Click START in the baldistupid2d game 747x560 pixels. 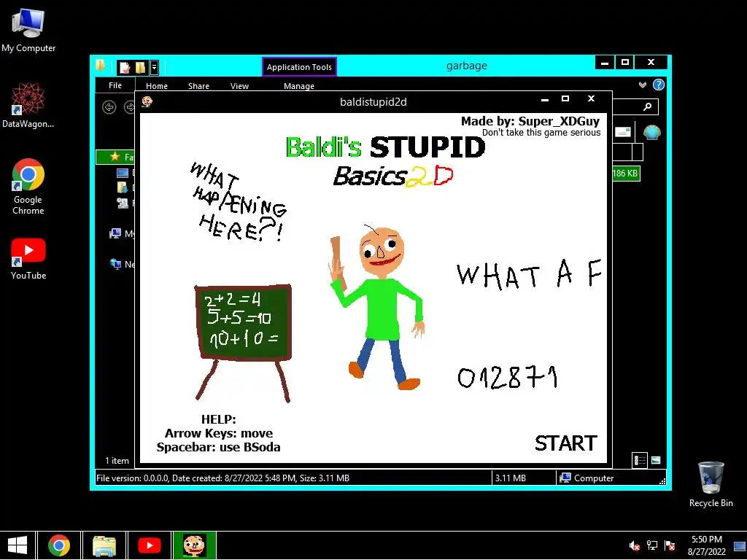coord(565,443)
